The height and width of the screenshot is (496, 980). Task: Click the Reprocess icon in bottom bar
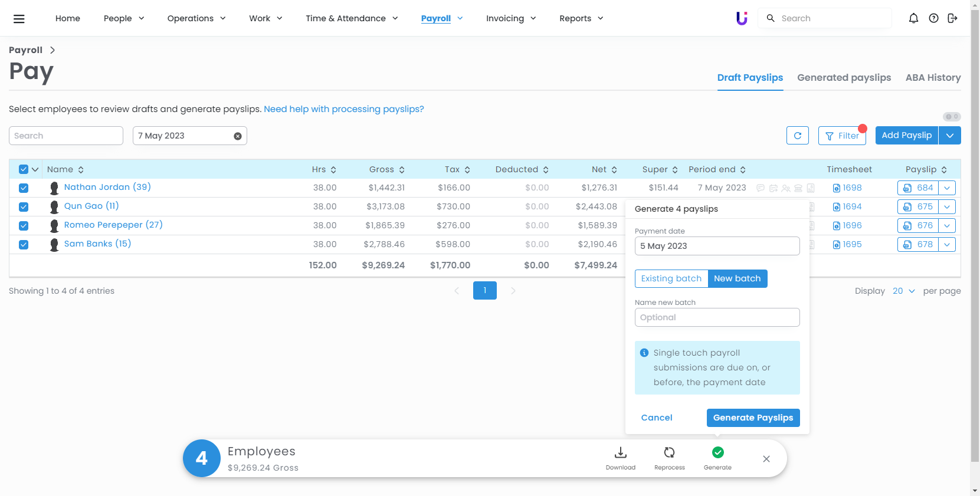[x=669, y=453]
